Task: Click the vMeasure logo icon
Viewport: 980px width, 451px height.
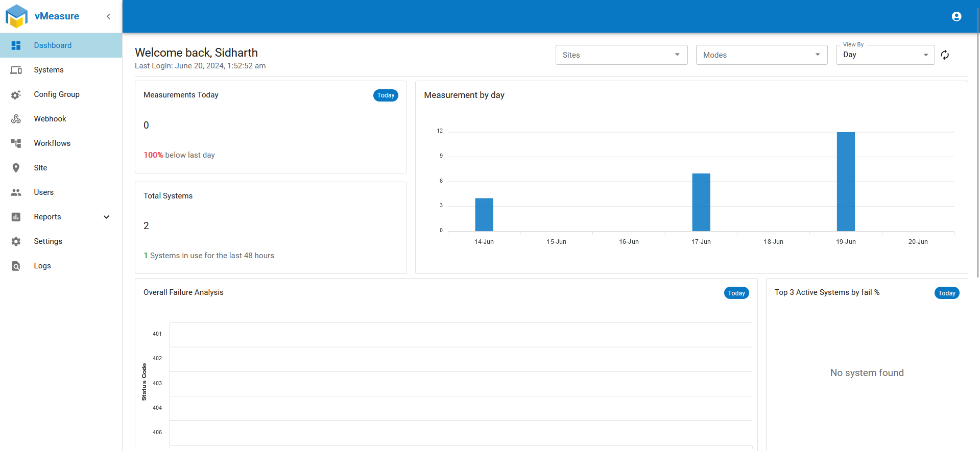Action: click(16, 16)
